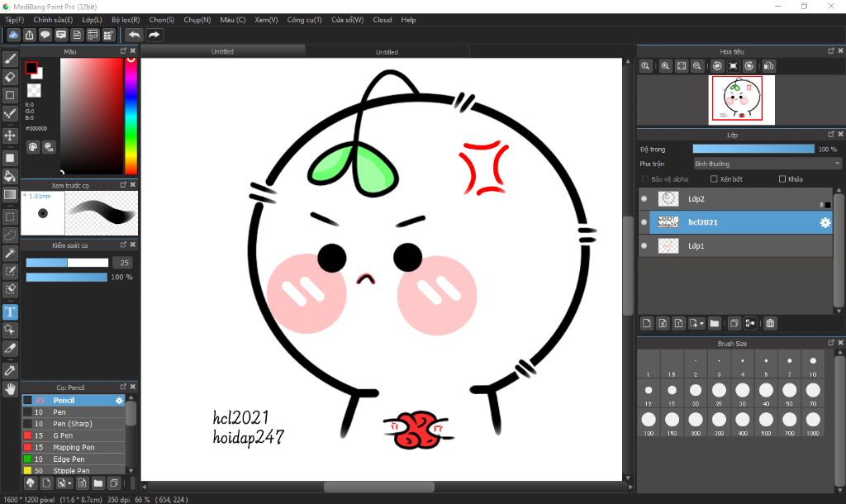This screenshot has width=846, height=504.
Task: Select the Bucket fill tool
Action: (x=10, y=176)
